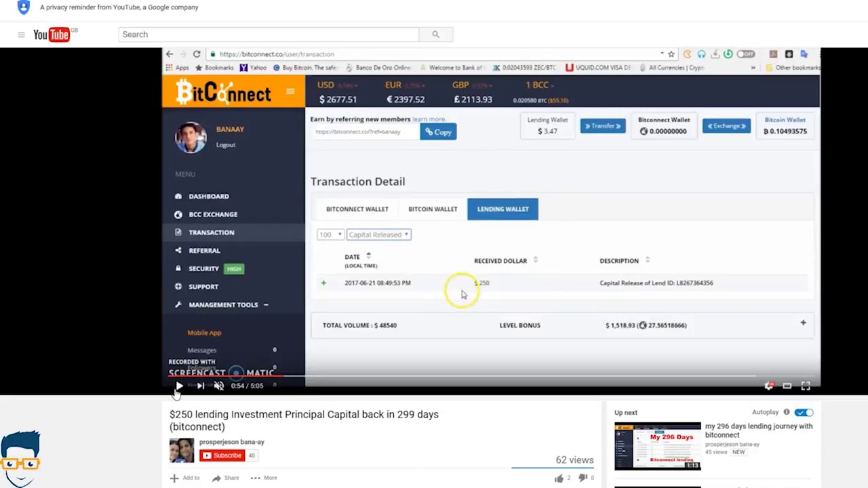Open the EUR price dropdown

click(x=406, y=85)
